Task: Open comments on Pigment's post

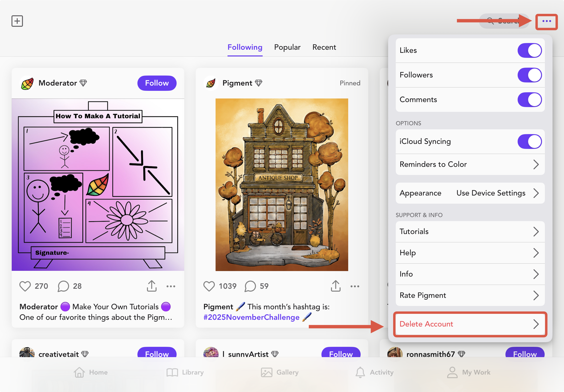Action: [x=250, y=286]
